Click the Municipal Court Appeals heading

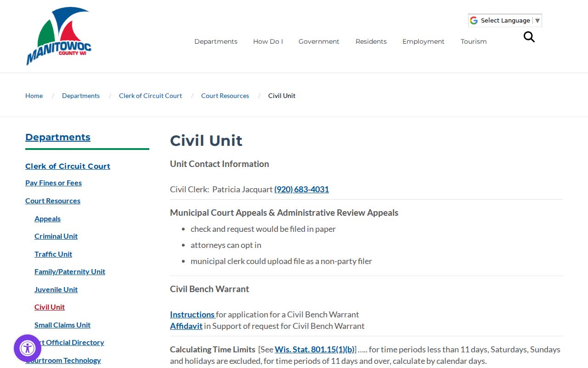coord(284,213)
